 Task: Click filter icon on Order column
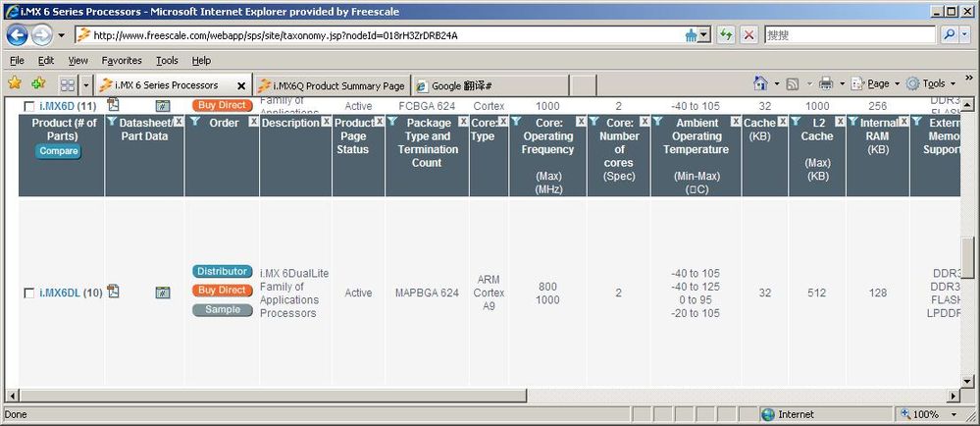point(195,122)
